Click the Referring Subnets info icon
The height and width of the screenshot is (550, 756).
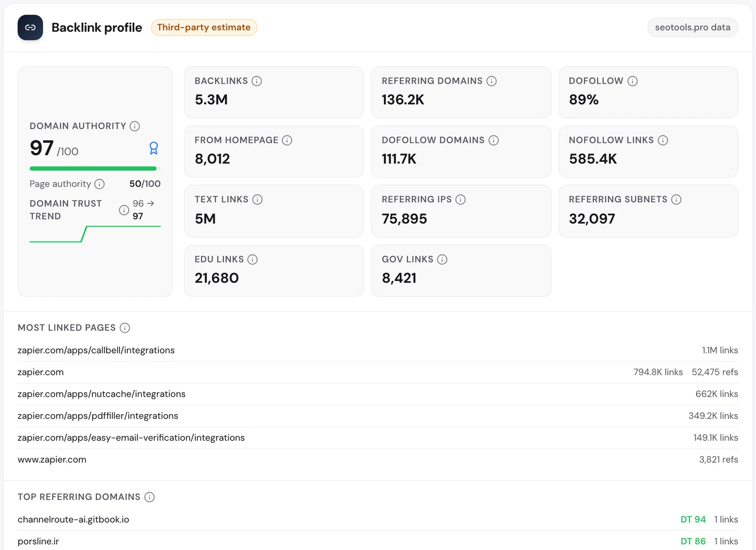click(676, 200)
